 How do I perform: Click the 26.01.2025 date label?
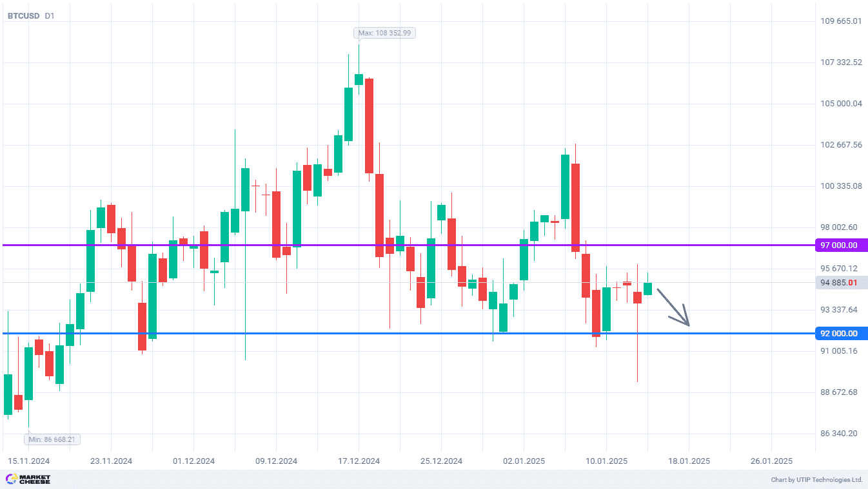pyautogui.click(x=771, y=461)
